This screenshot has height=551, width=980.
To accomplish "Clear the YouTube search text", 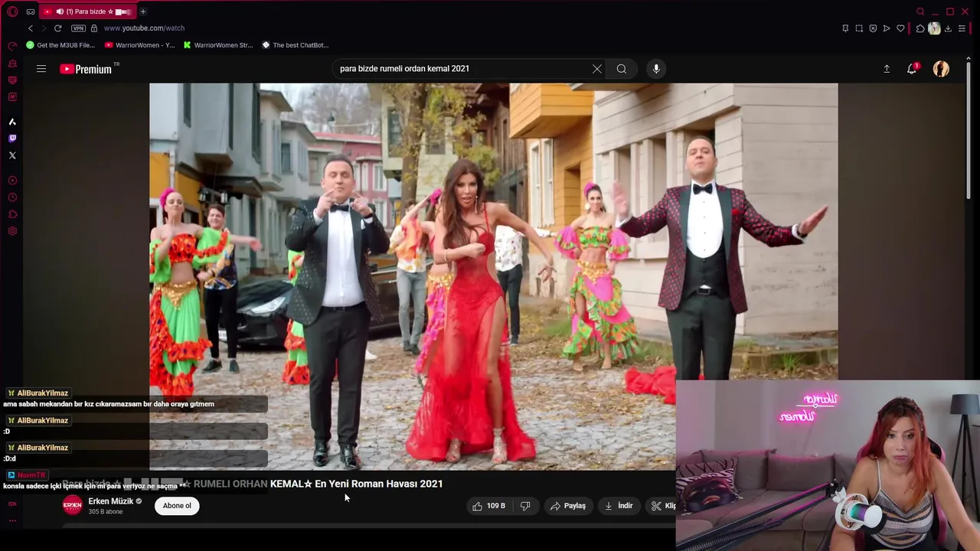I will pyautogui.click(x=597, y=69).
